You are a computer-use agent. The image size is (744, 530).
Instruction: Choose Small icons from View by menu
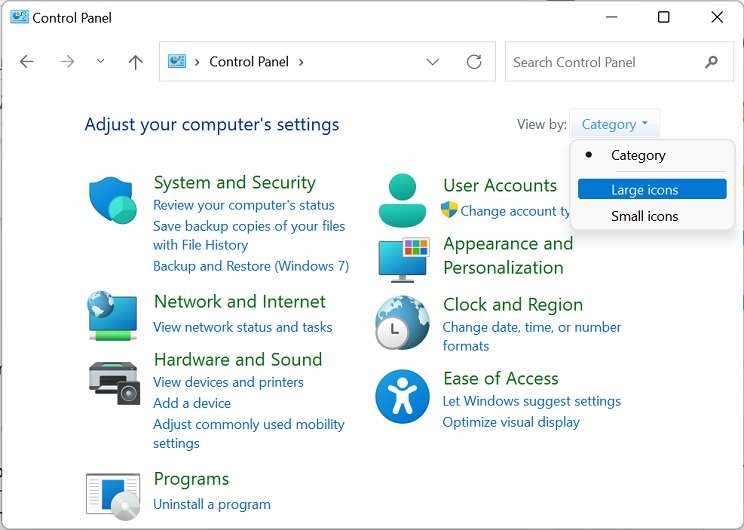tap(645, 216)
